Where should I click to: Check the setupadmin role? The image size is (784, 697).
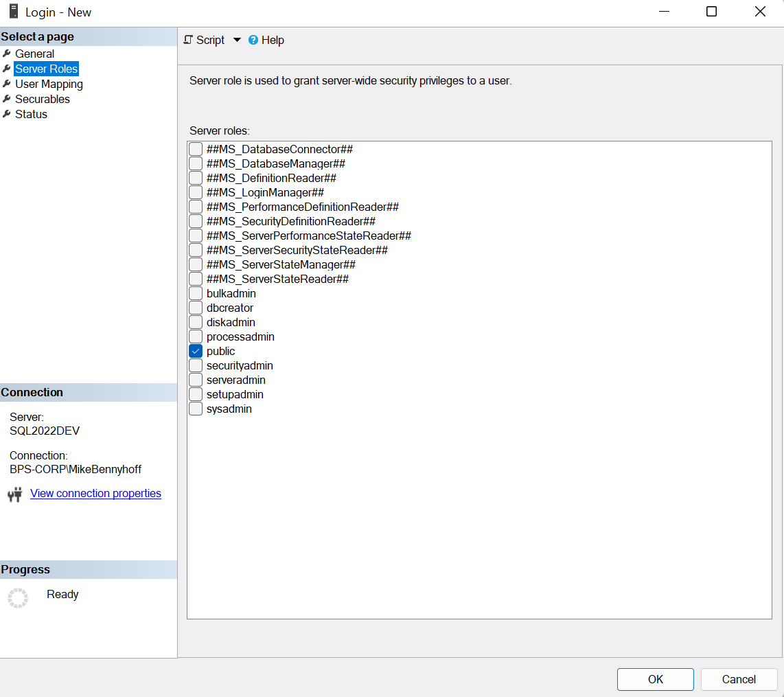[x=196, y=394]
